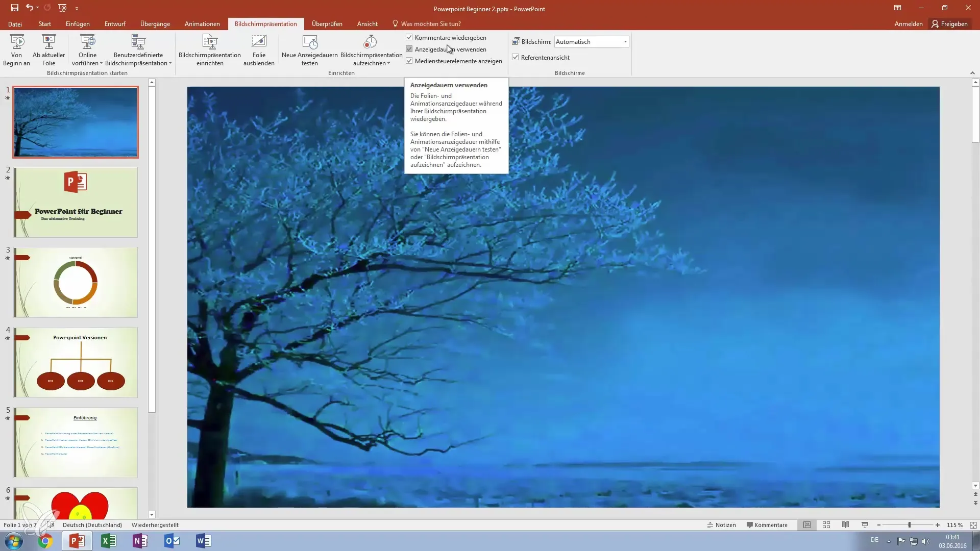
Task: Open OneNote from the taskbar
Action: tap(140, 541)
